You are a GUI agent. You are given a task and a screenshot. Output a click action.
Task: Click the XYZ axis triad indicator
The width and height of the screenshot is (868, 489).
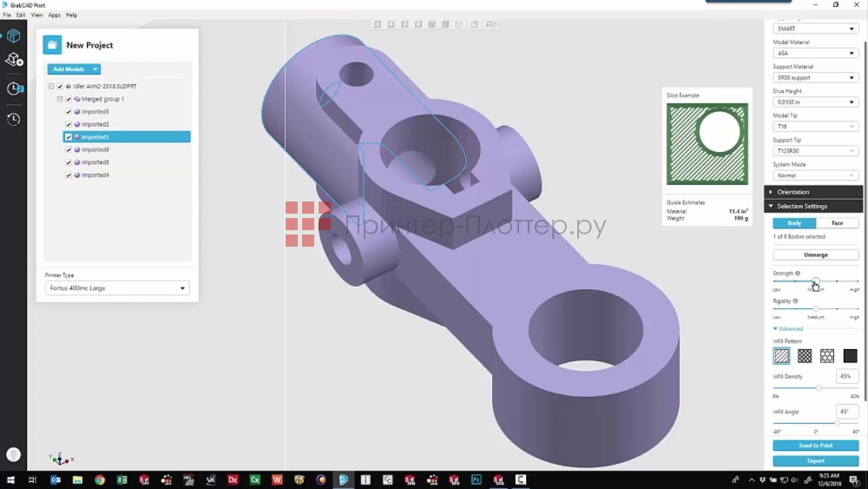(x=60, y=459)
